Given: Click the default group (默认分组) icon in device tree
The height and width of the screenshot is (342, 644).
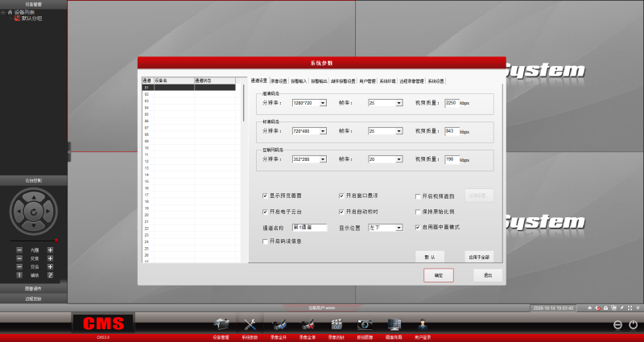Looking at the screenshot, I should (x=17, y=18).
